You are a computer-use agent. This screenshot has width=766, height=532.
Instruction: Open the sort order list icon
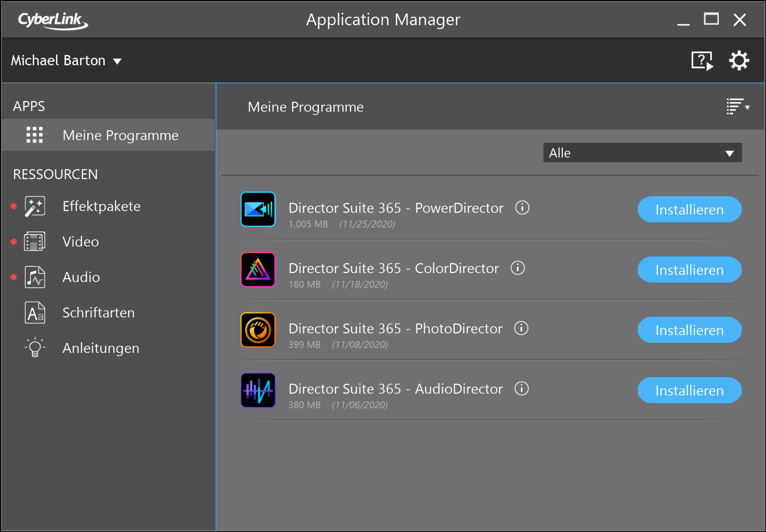pos(738,107)
